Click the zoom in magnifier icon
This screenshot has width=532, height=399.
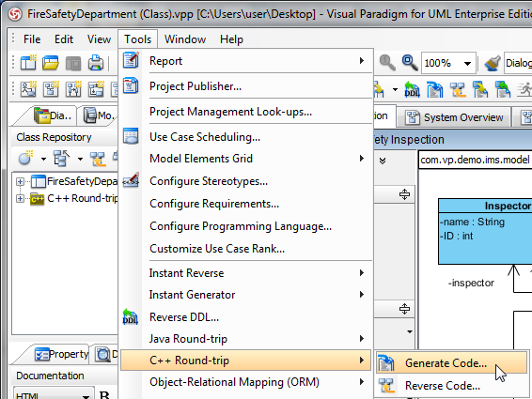pos(410,63)
